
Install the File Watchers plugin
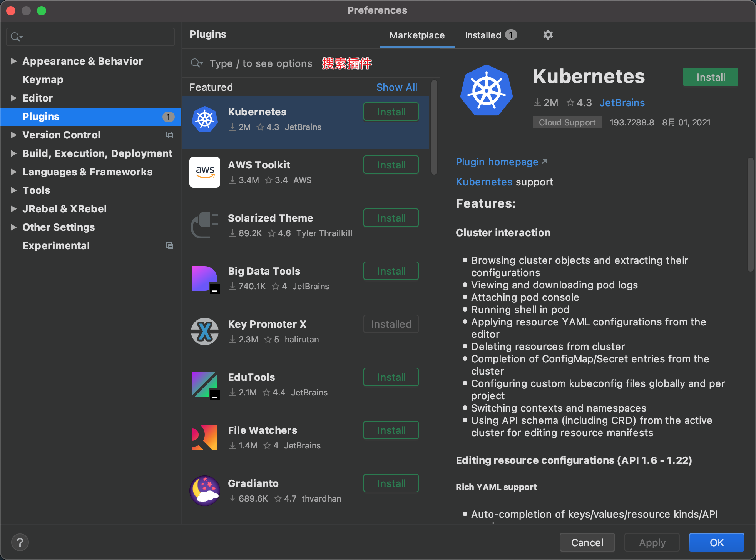391,430
